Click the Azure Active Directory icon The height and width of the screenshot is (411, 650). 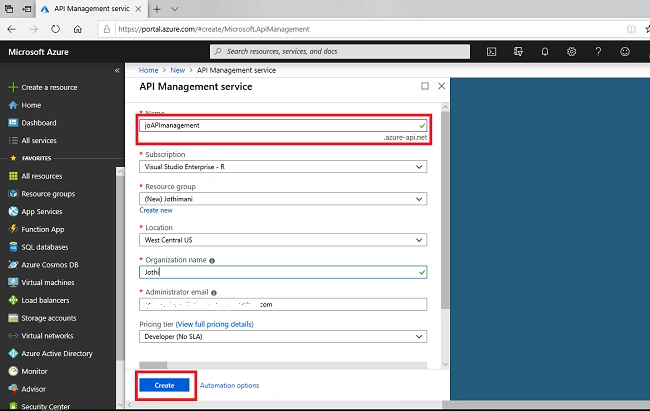click(x=13, y=353)
